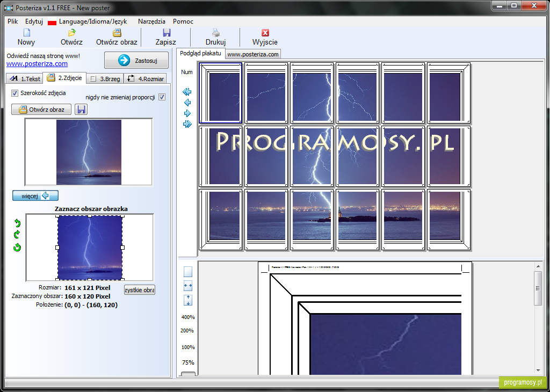Click the lightning image preview thumbnail
Screen dimensions: 550x392
coord(89,152)
